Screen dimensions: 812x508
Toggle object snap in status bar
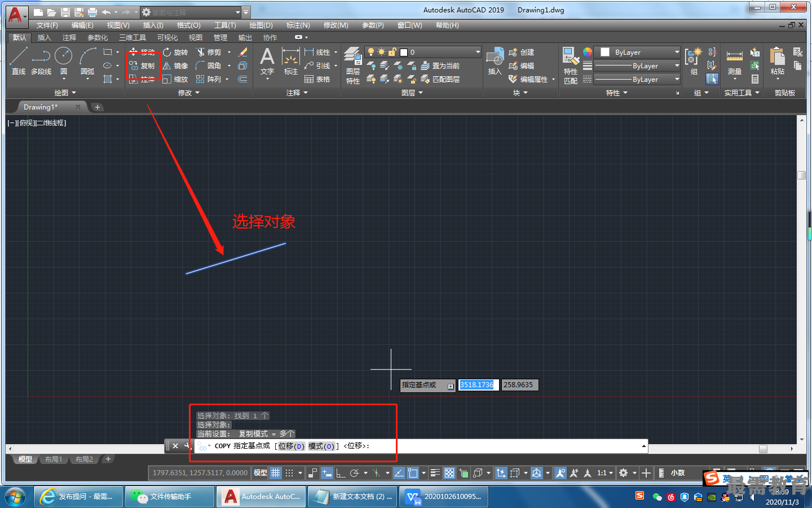click(x=413, y=473)
